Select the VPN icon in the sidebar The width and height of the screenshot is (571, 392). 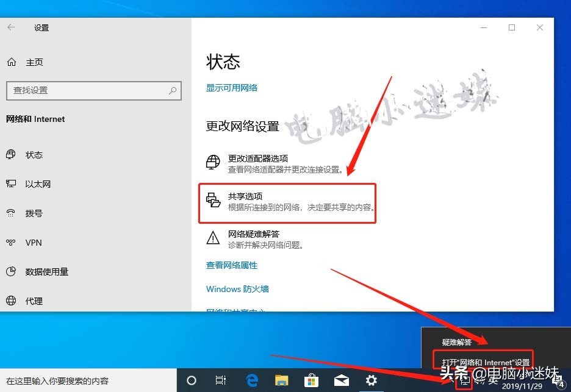pos(11,243)
